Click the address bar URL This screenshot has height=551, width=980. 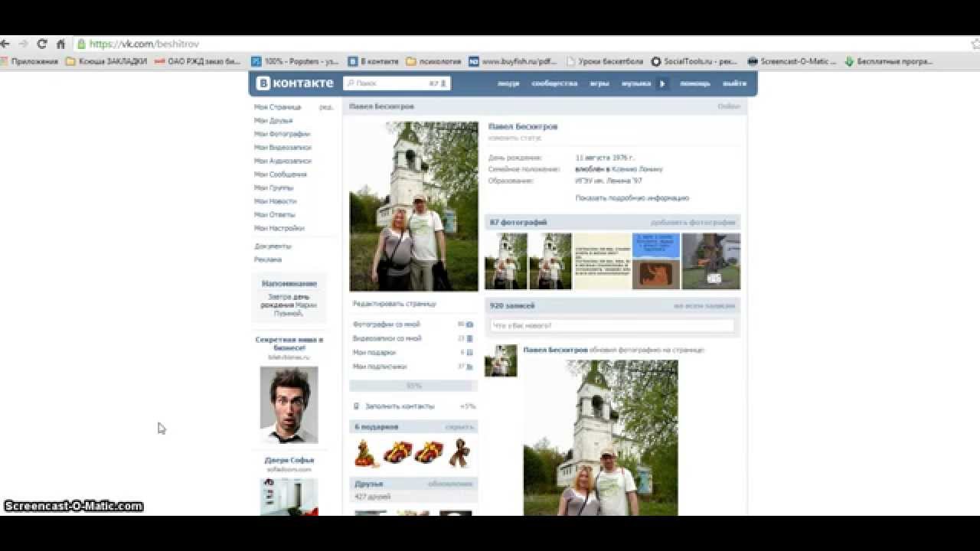tap(145, 44)
